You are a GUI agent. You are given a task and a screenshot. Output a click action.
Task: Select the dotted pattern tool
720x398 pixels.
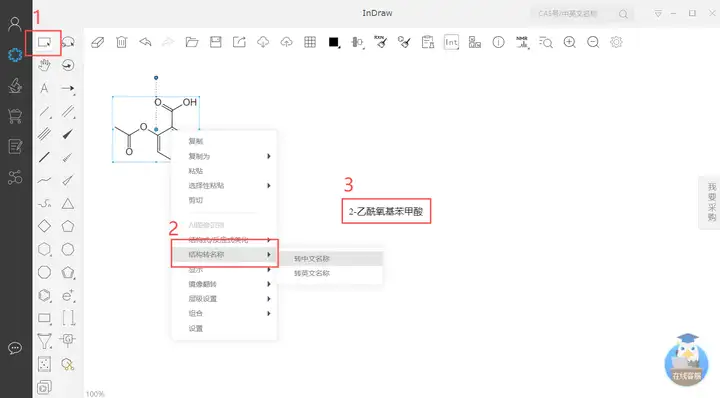(44, 364)
